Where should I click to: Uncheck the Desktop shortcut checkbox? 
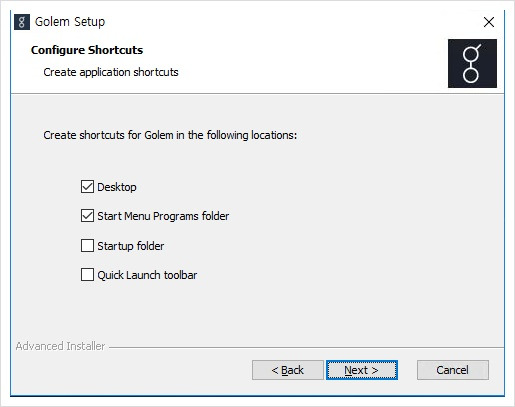coord(87,187)
